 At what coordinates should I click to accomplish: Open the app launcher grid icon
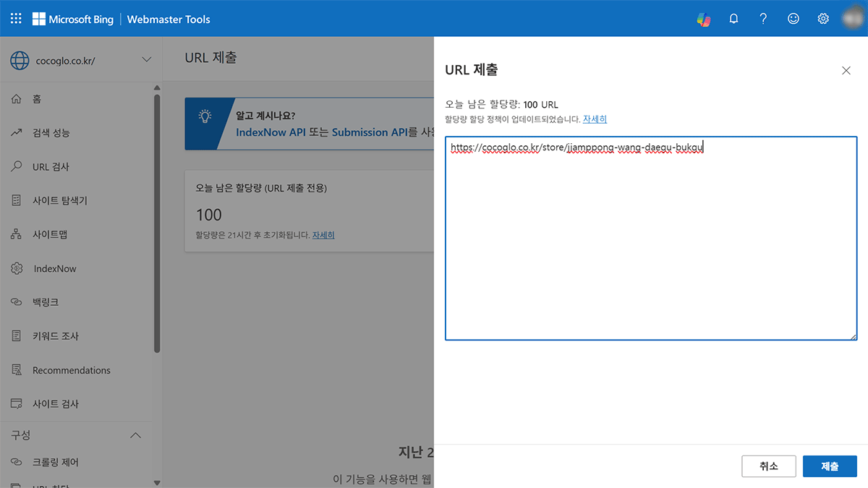(16, 19)
